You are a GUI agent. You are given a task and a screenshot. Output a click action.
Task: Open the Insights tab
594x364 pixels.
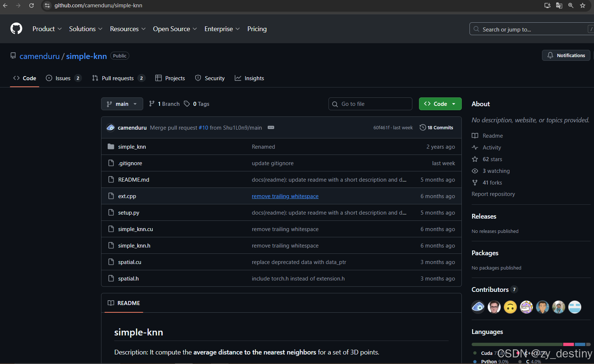249,78
